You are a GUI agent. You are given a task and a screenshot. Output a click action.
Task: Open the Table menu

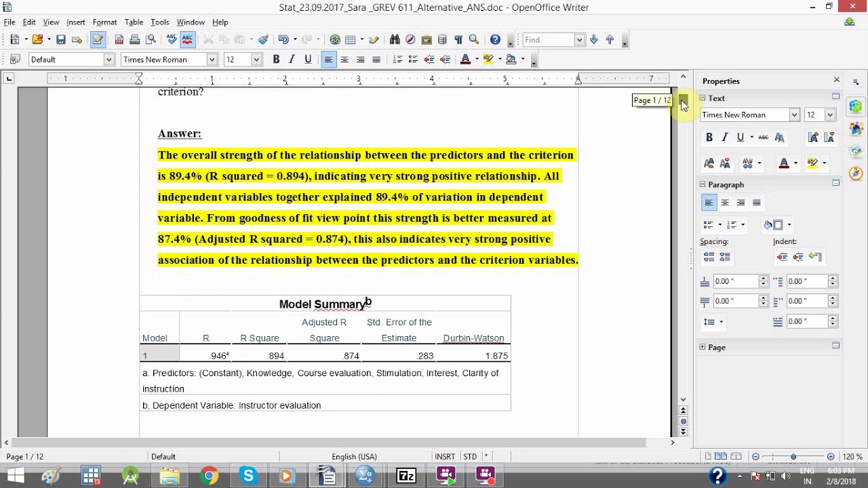[134, 22]
